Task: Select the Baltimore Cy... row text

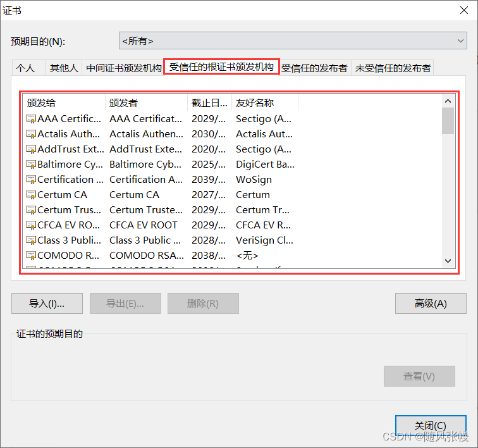Action: click(x=70, y=165)
